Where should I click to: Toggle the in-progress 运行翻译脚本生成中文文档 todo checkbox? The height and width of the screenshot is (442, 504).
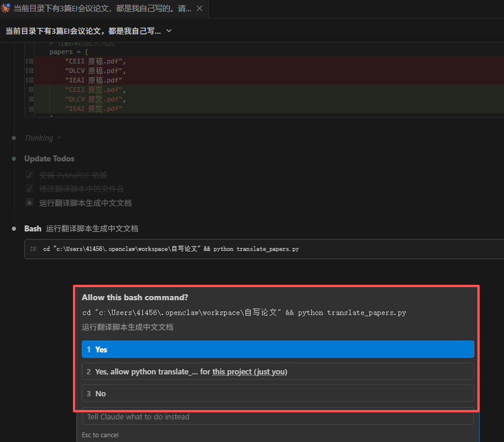point(29,203)
